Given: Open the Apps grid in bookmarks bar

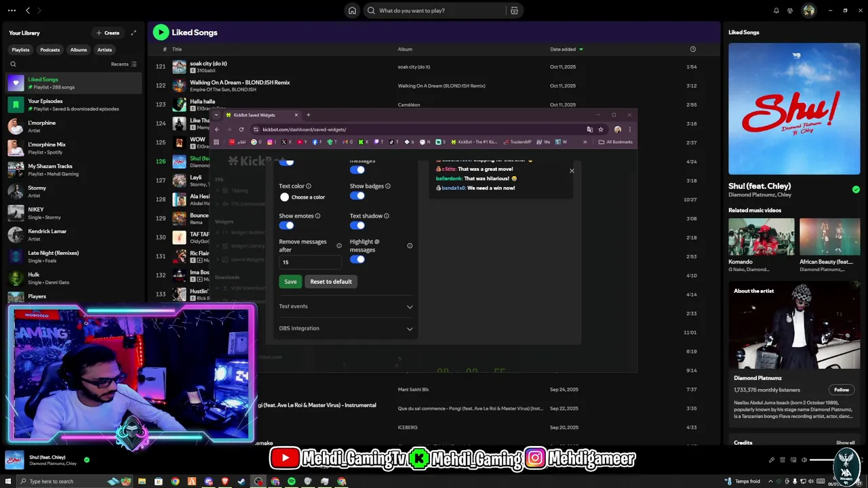Looking at the screenshot, I should coord(216,142).
